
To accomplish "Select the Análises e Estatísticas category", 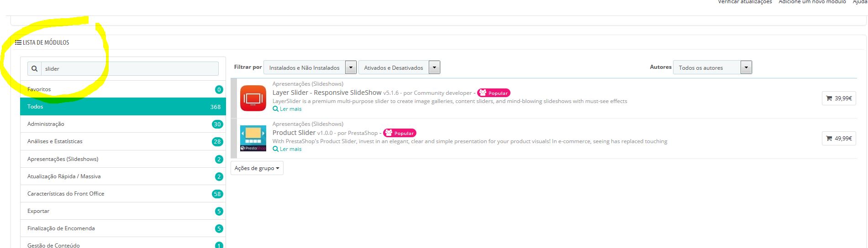I will pos(123,141).
